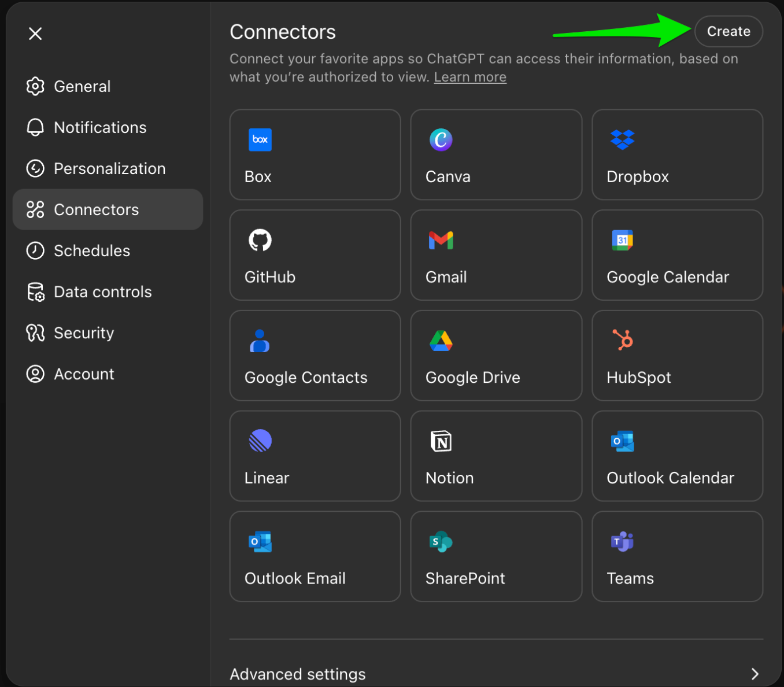Close the settings dialog with X

(35, 34)
